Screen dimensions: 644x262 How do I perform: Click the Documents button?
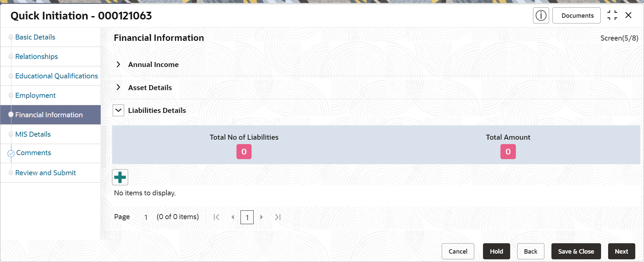577,16
